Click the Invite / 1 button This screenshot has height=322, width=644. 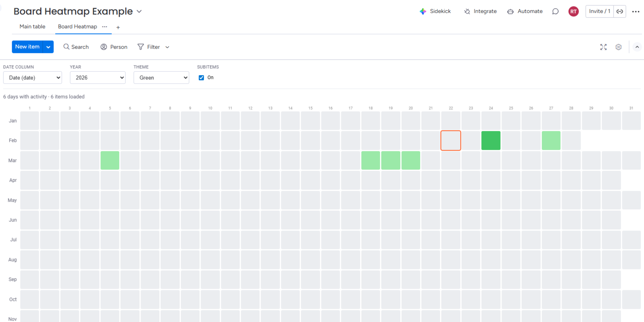point(599,11)
